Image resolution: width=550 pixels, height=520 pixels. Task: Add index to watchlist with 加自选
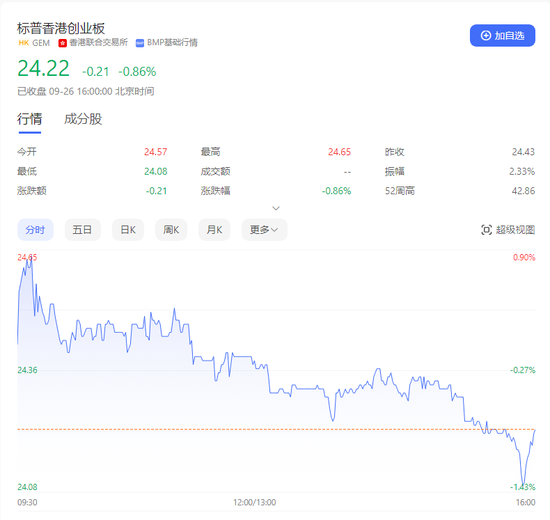pyautogui.click(x=502, y=35)
